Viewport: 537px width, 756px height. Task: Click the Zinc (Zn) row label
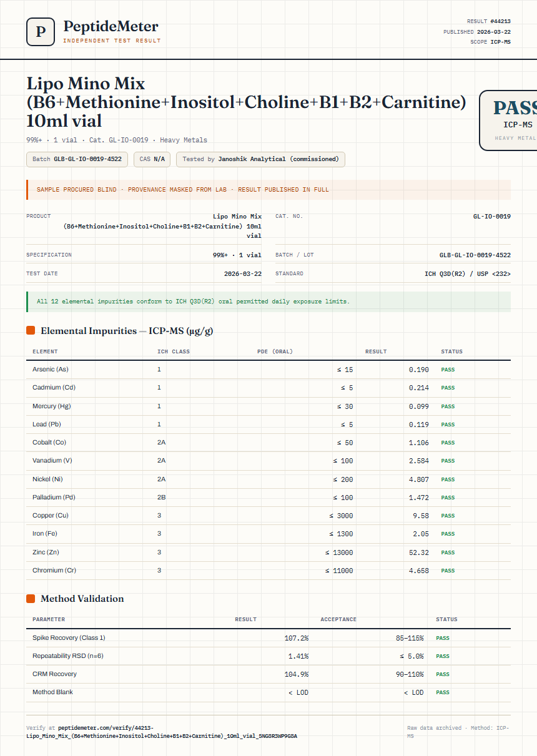click(46, 552)
